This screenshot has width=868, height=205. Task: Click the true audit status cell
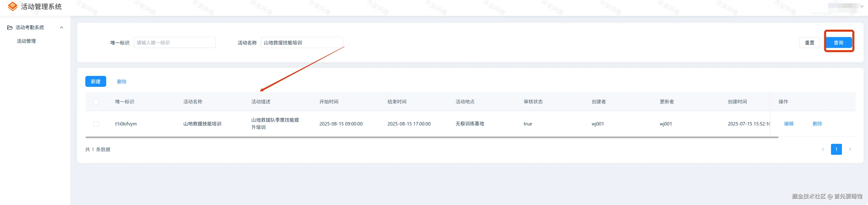(528, 124)
